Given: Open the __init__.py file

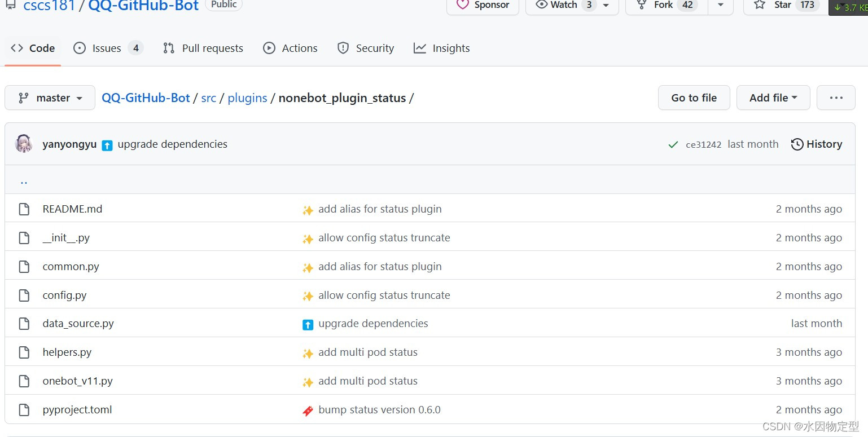Looking at the screenshot, I should [66, 238].
